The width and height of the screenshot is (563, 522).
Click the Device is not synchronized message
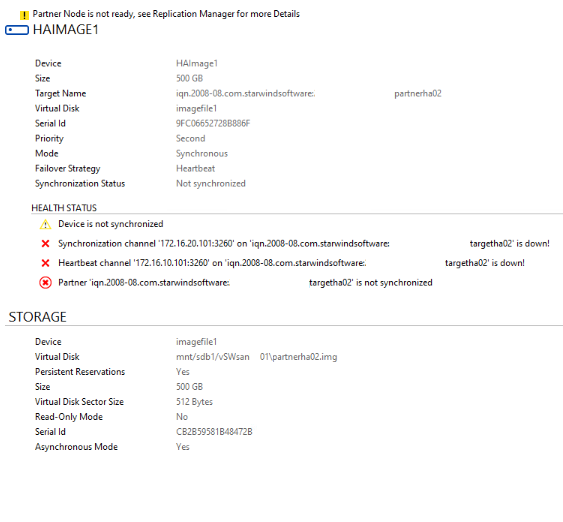pos(111,224)
